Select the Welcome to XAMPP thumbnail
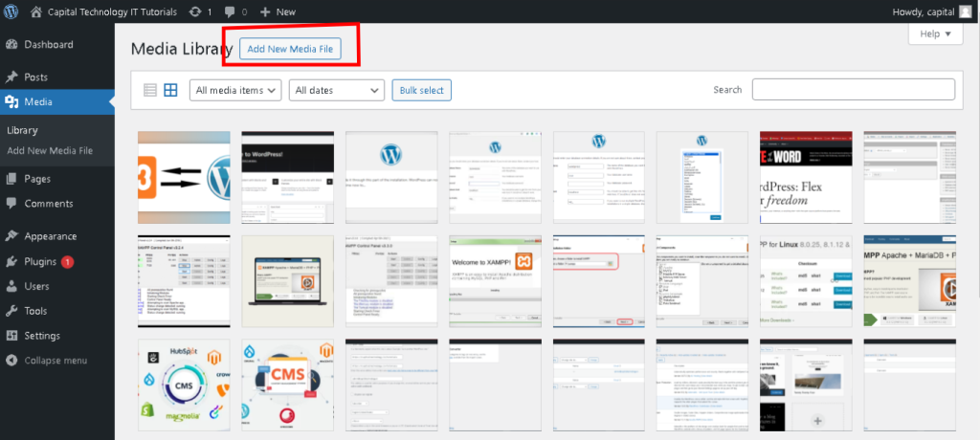Viewport: 980px width, 440px height. tap(495, 281)
